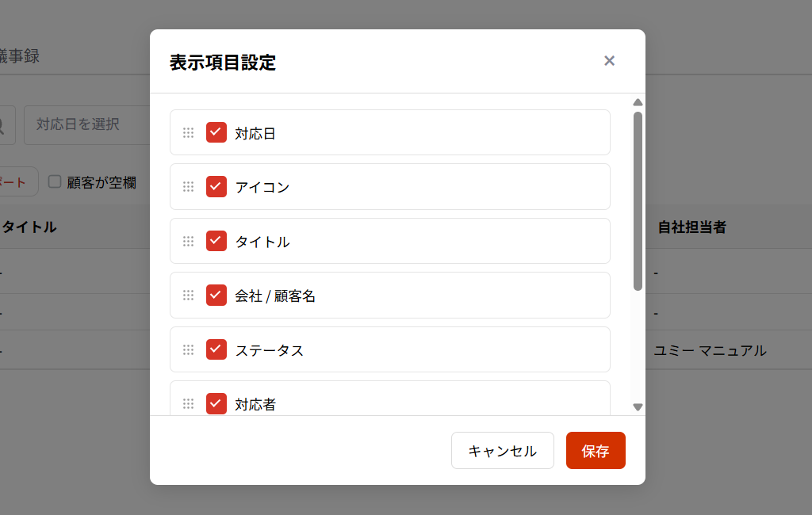Viewport: 812px width, 515px height.
Task: Click the scrollbar down arrow in the dialog
Action: [x=638, y=407]
